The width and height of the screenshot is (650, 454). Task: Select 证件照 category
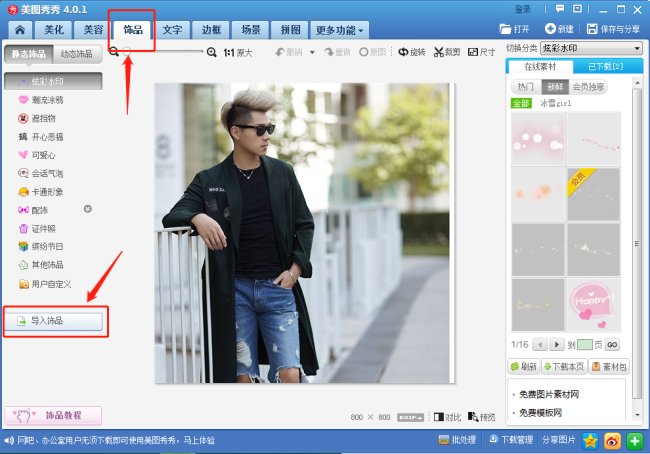pyautogui.click(x=37, y=228)
